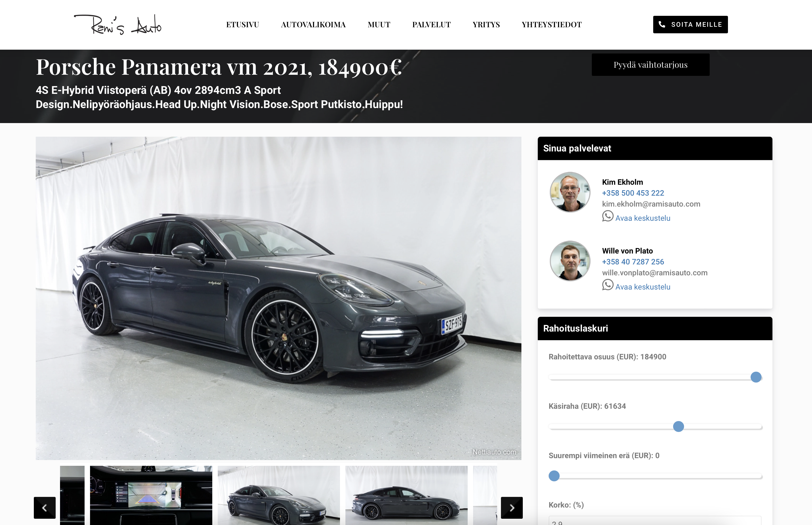Click the Rahoitettava osuus slider handle
812x525 pixels.
[x=756, y=377]
